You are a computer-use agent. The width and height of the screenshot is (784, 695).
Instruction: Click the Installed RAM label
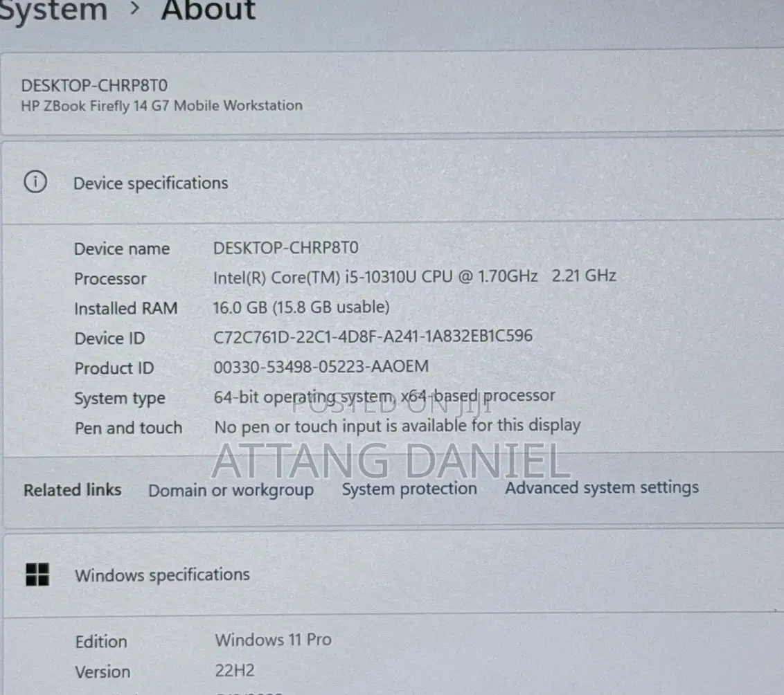[125, 308]
